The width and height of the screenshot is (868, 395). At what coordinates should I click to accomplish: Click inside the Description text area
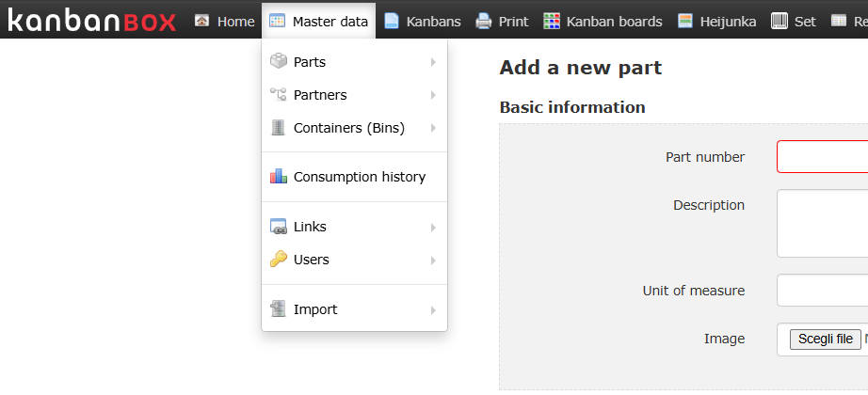(x=822, y=223)
